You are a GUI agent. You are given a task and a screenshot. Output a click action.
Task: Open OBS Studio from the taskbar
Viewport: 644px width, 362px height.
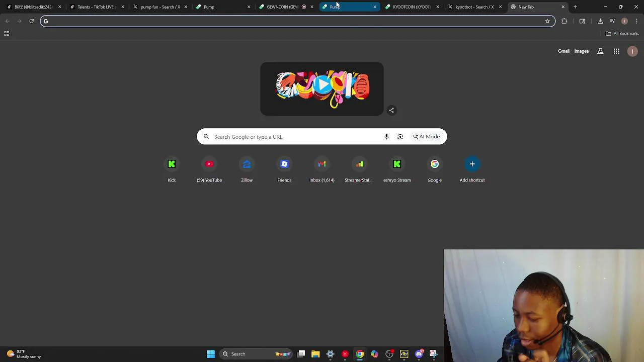click(x=389, y=354)
